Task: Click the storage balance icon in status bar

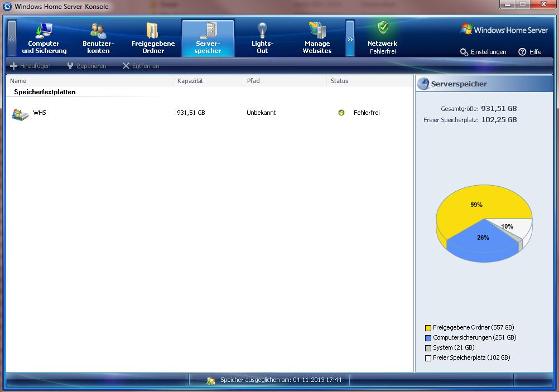Action: [x=211, y=381]
